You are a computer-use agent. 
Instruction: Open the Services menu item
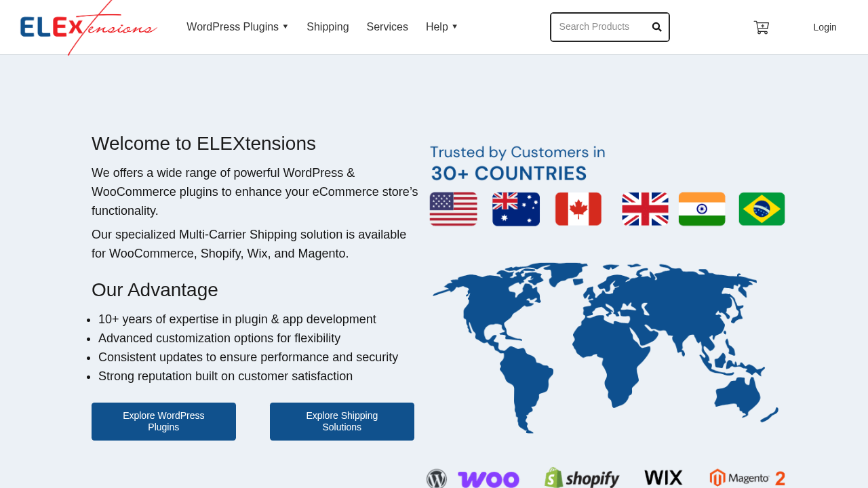coord(387,27)
